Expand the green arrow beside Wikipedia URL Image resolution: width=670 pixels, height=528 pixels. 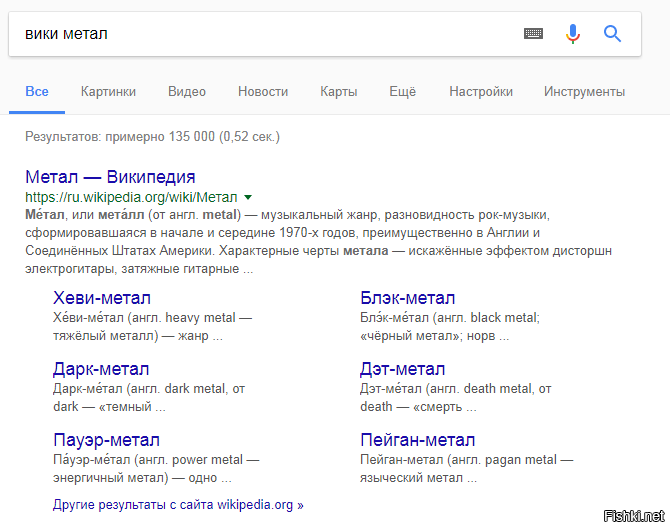[248, 198]
